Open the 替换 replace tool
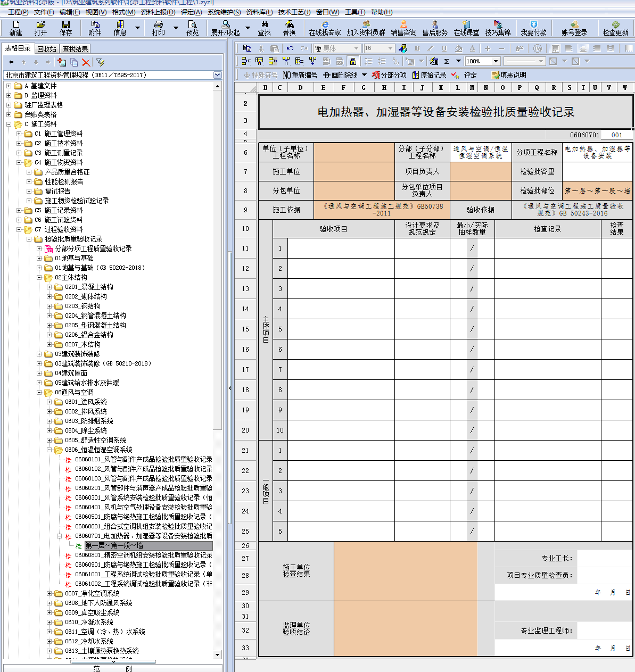This screenshot has height=672, width=635. tap(290, 28)
